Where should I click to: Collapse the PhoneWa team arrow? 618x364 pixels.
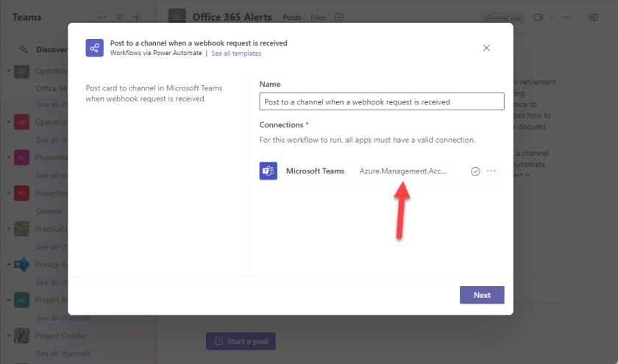coord(9,157)
